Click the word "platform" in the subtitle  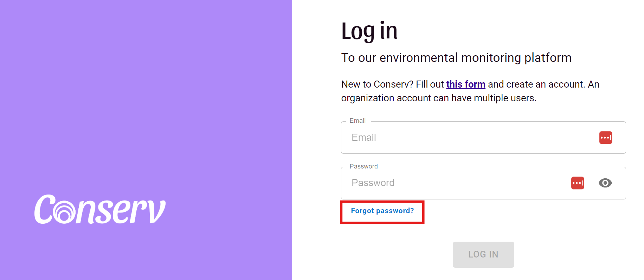pyautogui.click(x=548, y=58)
